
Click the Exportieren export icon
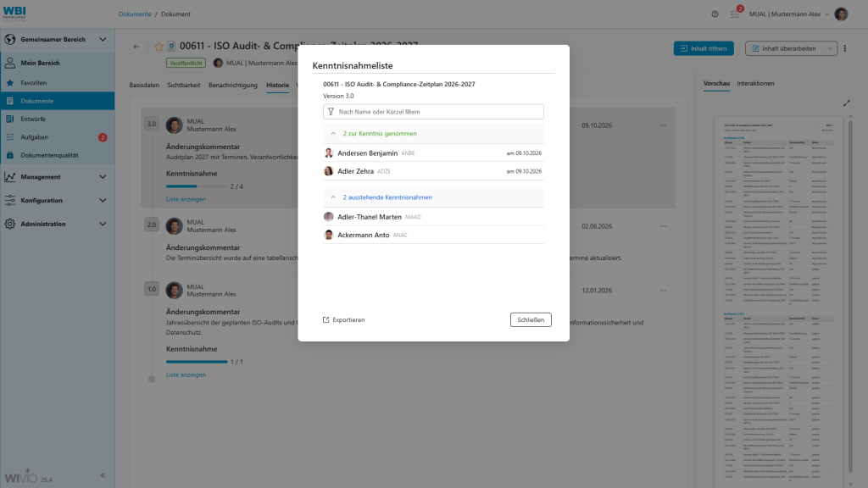pos(326,319)
